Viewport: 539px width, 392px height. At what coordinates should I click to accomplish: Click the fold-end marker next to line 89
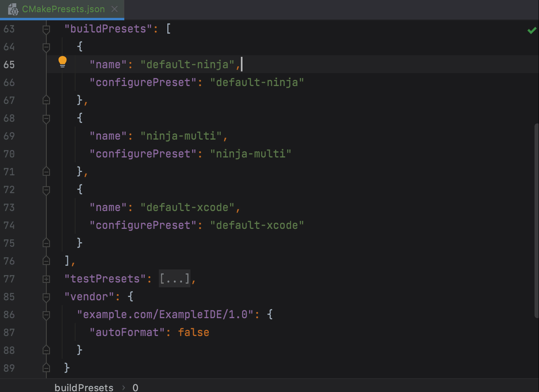point(46,368)
